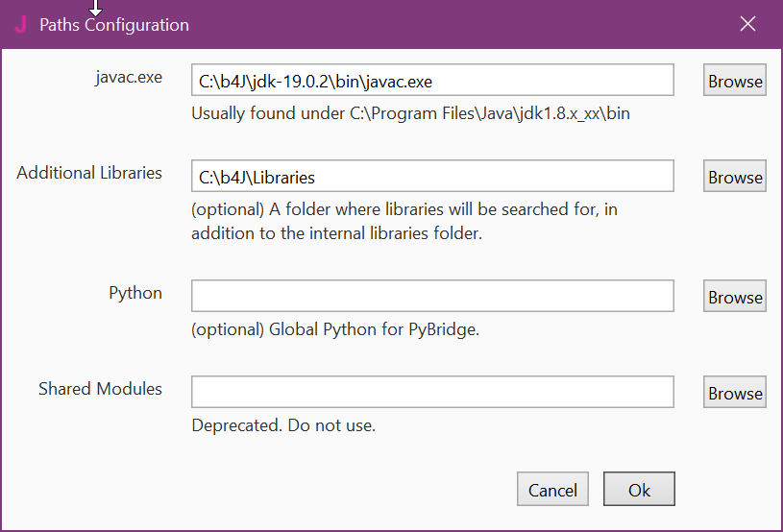Viewport: 783px width, 532px height.
Task: Focus the javac.exe path field
Action: (x=432, y=80)
